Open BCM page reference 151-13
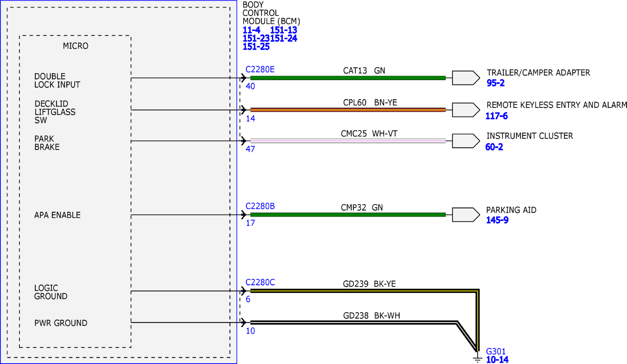 point(283,30)
